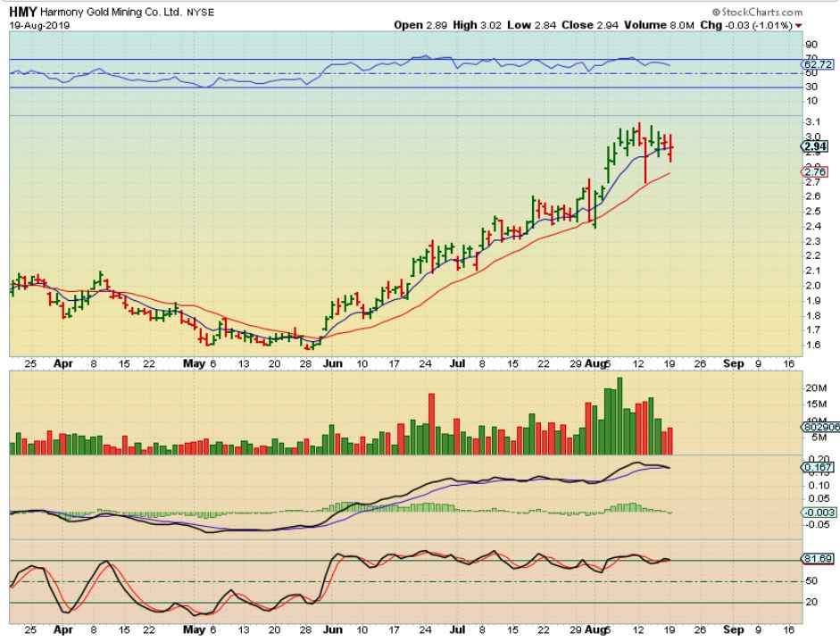
Task: Click the 2.0 price axis label
Action: [812, 286]
